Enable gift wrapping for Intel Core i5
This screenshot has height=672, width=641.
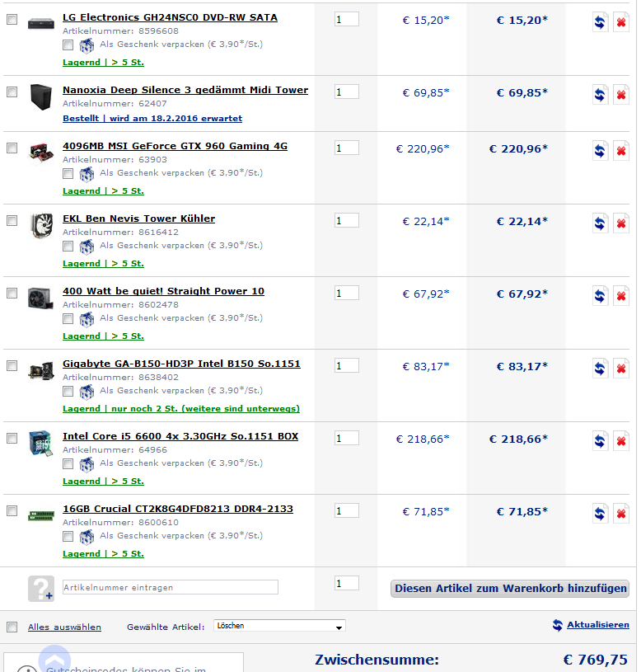68,463
